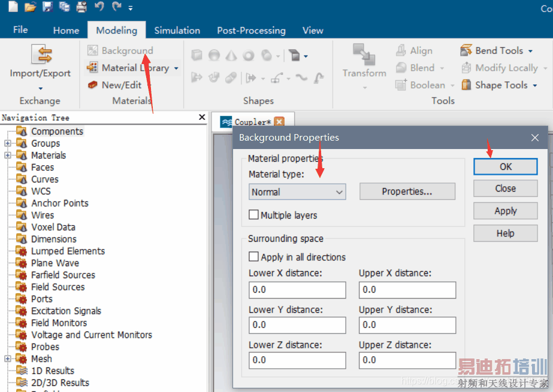Open the Extrude shape dropdown arrow

coord(306,56)
